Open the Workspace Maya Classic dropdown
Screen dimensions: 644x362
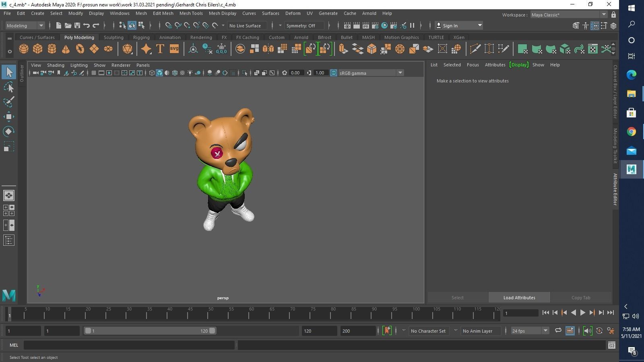(x=568, y=15)
